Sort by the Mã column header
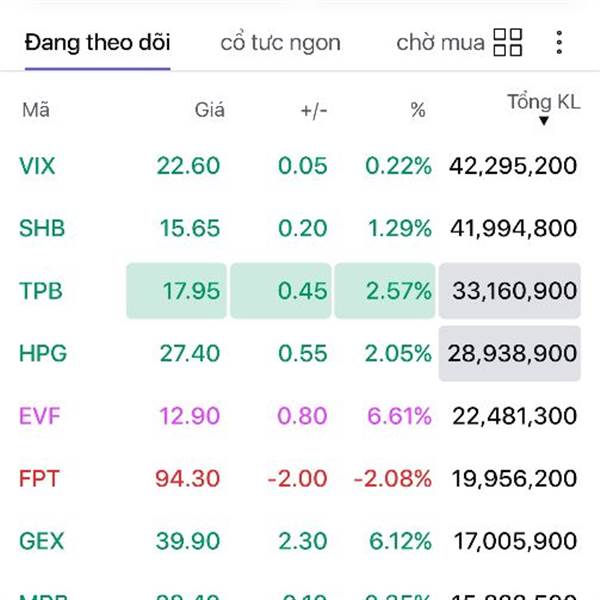Viewport: 600px width, 600px height. coord(35,110)
